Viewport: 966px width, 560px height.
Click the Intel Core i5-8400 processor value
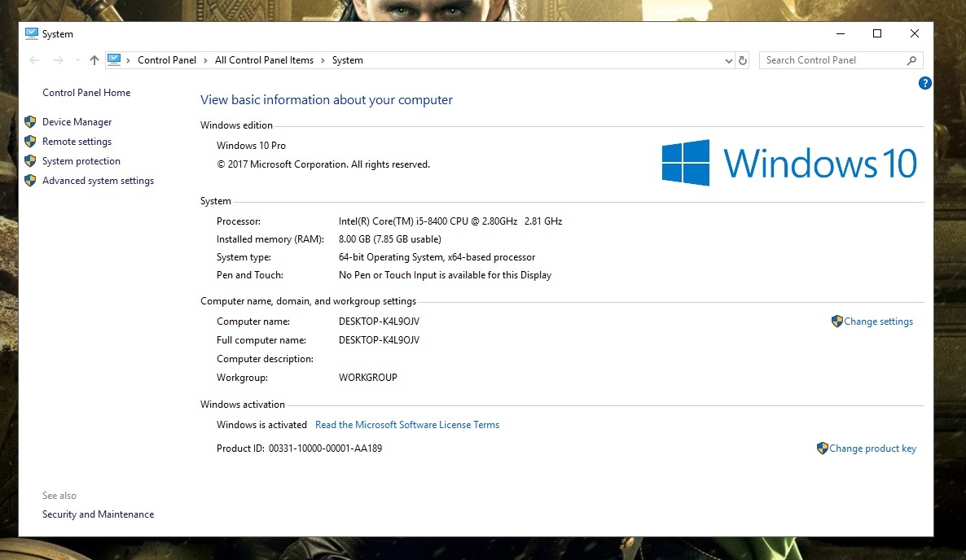(x=450, y=221)
